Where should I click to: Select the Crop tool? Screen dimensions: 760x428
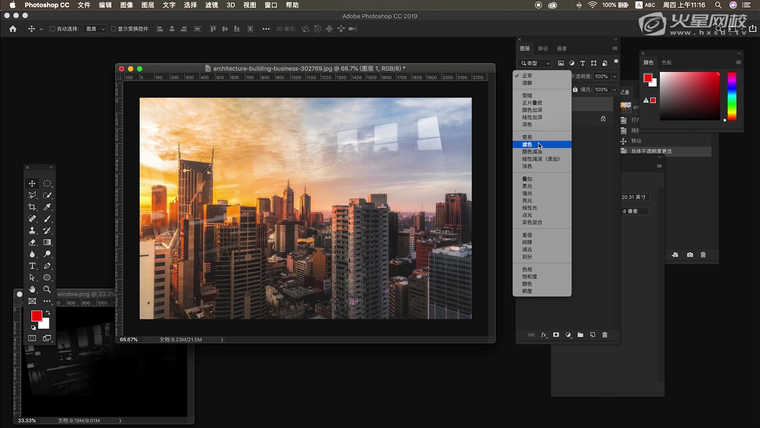(32, 206)
